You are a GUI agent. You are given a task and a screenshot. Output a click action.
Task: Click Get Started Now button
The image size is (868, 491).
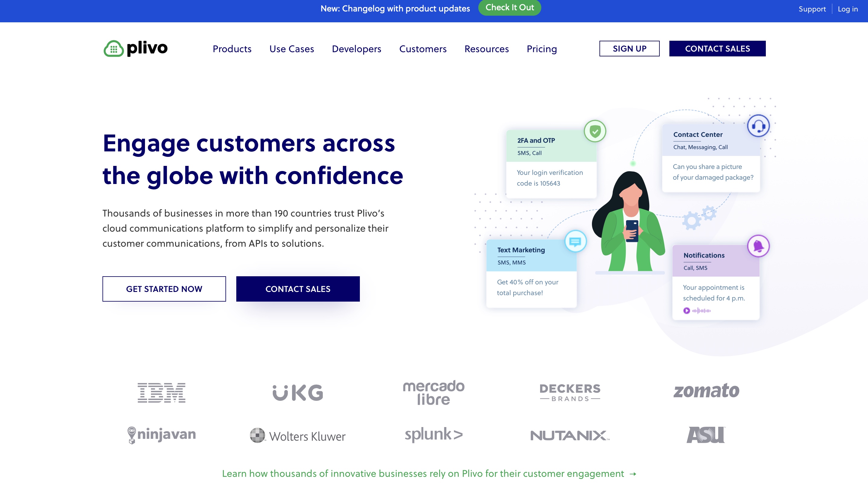164,289
